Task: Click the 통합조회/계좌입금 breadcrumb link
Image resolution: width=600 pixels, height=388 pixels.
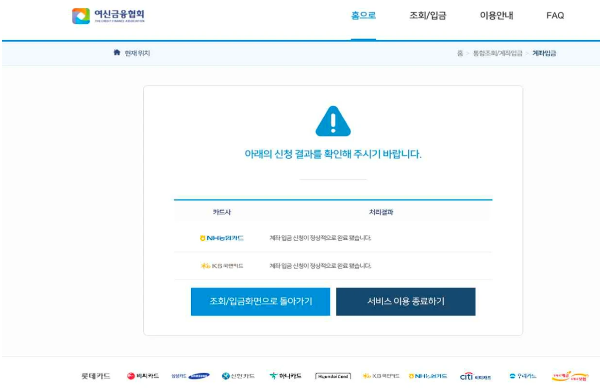Action: point(497,53)
